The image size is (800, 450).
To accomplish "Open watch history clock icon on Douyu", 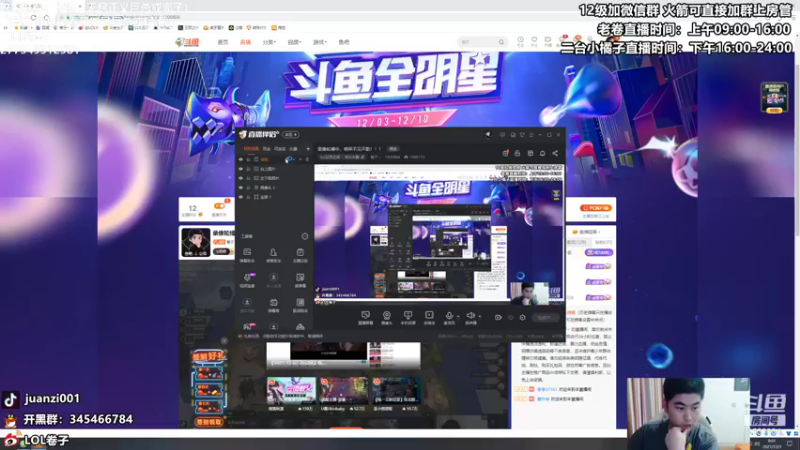I will click(x=520, y=41).
